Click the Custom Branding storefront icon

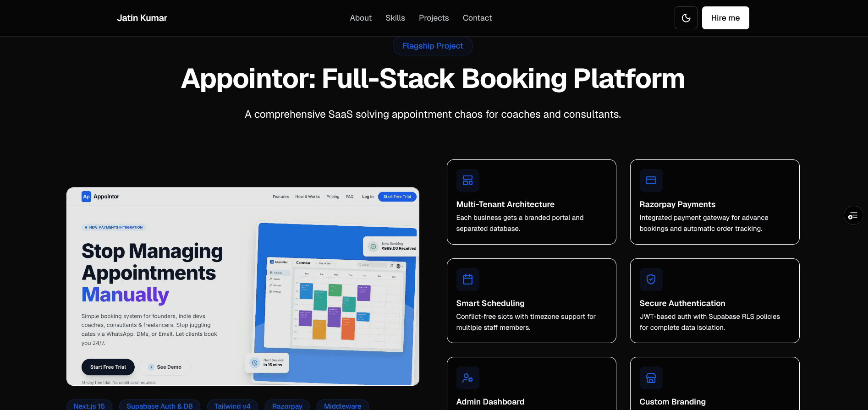651,378
